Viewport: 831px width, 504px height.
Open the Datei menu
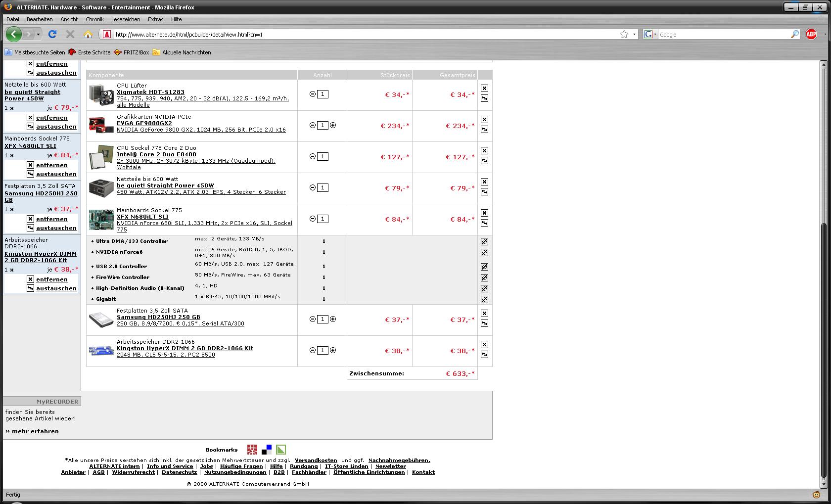[13, 19]
